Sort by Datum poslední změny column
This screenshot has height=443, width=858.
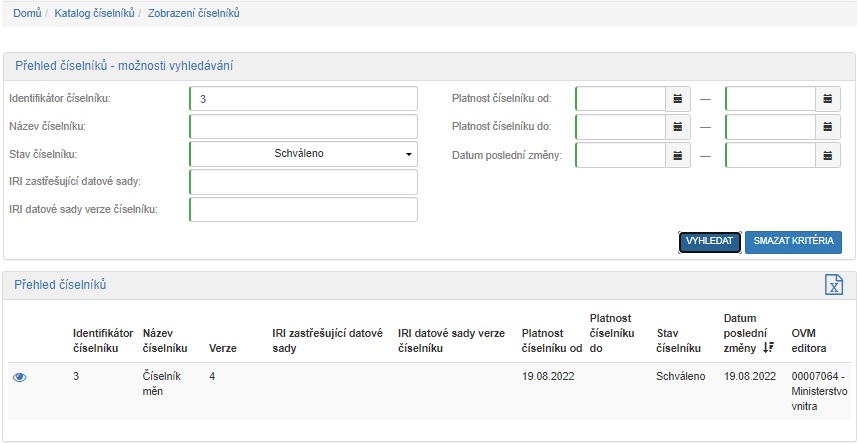click(x=767, y=348)
